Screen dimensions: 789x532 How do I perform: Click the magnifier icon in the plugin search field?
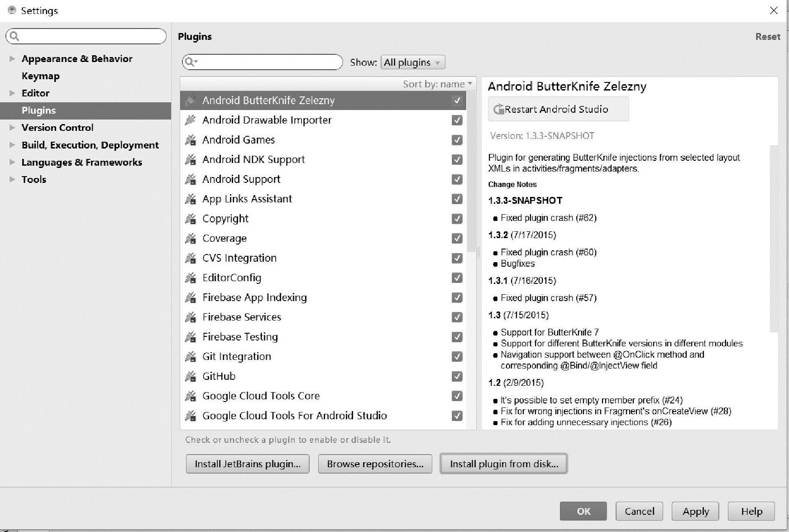pyautogui.click(x=191, y=62)
